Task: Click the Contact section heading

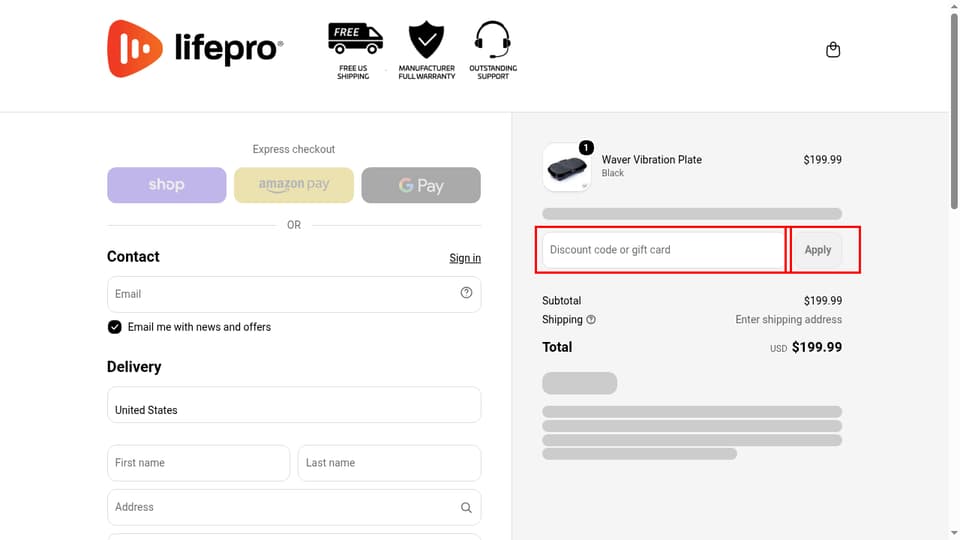Action: (x=133, y=257)
